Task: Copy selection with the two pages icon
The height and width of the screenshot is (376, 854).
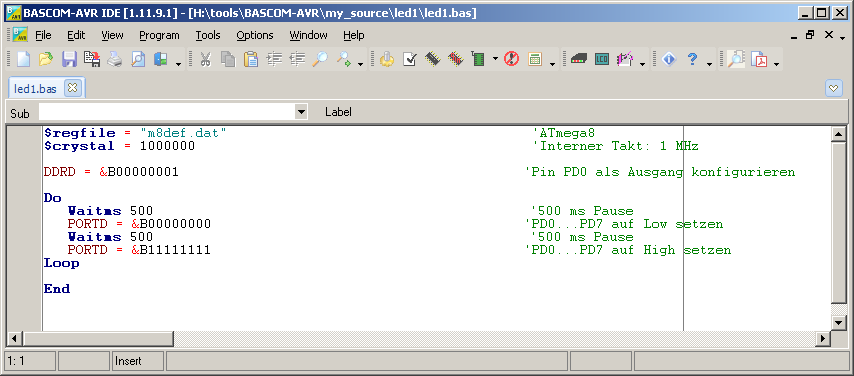Action: 228,59
